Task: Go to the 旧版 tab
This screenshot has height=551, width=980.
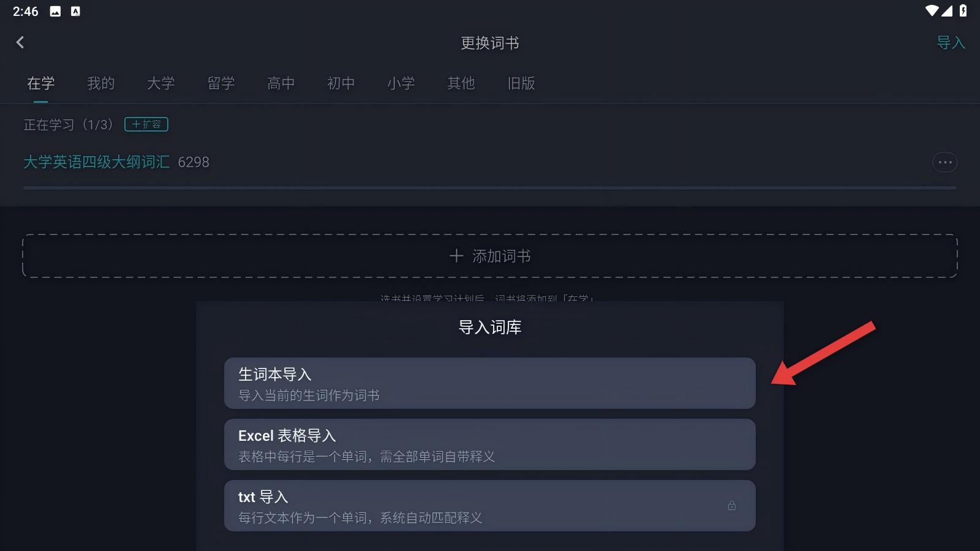Action: pos(521,83)
